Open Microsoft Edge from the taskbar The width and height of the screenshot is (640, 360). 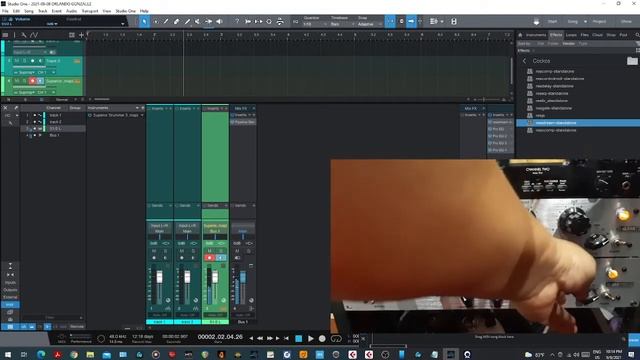pyautogui.click(x=41, y=354)
